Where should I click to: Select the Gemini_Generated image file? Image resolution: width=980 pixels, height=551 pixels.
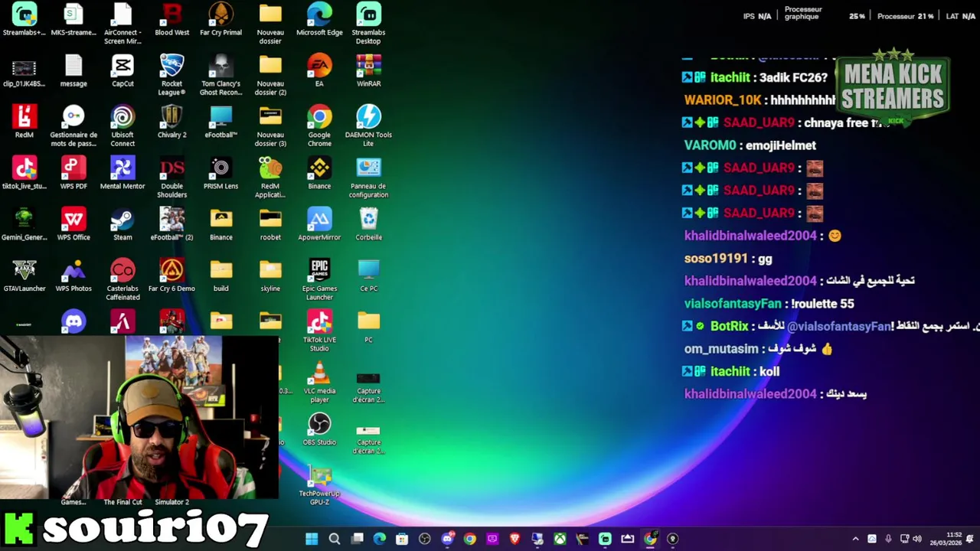tap(24, 225)
